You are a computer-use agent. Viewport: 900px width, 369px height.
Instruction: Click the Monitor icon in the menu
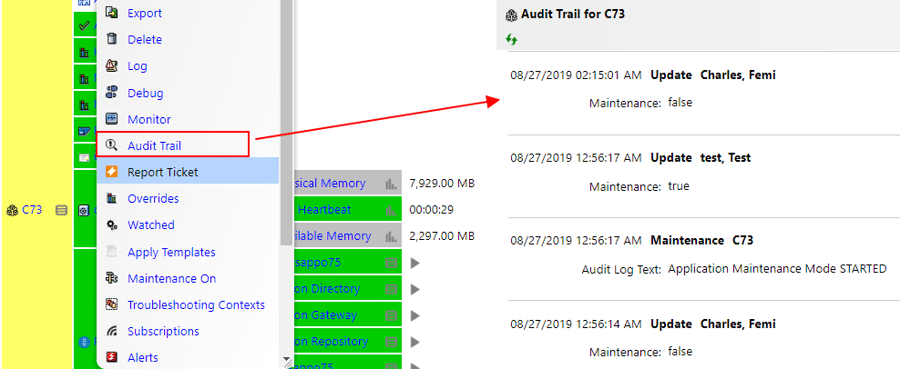(x=112, y=119)
